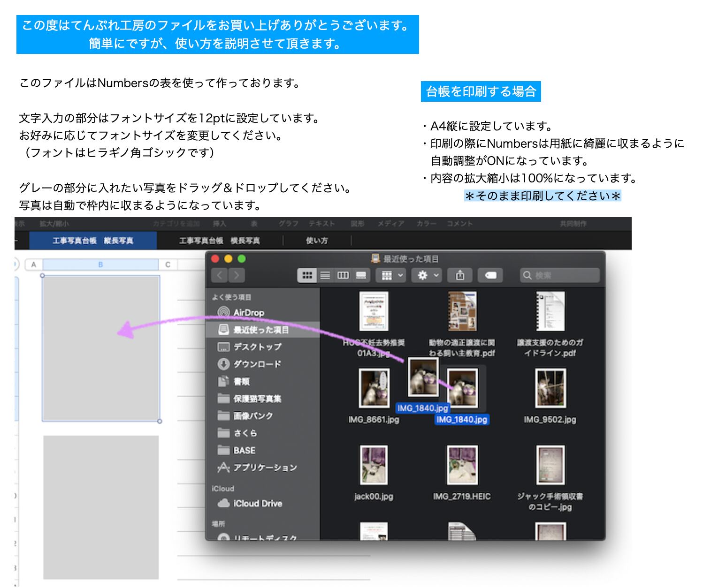
Task: Select ダウンロード in the Finder sidebar
Action: 257,364
